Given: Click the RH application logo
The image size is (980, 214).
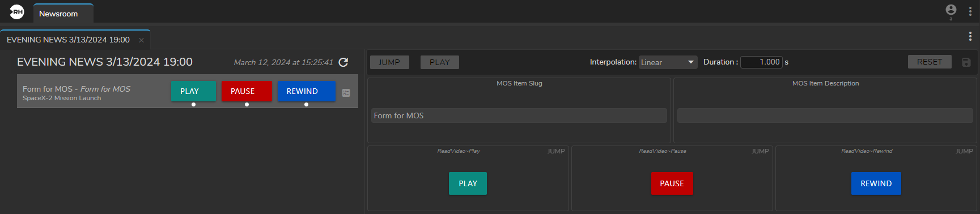Looking at the screenshot, I should 17,11.
